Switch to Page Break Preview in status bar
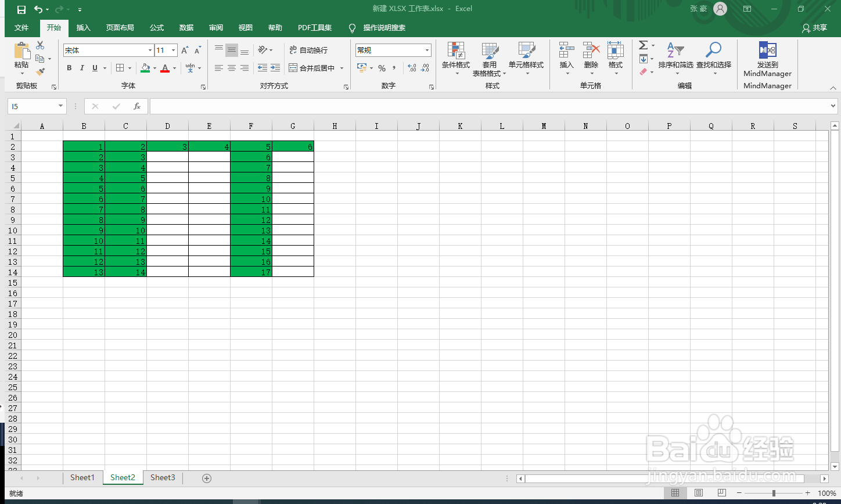841x504 pixels. tap(723, 493)
